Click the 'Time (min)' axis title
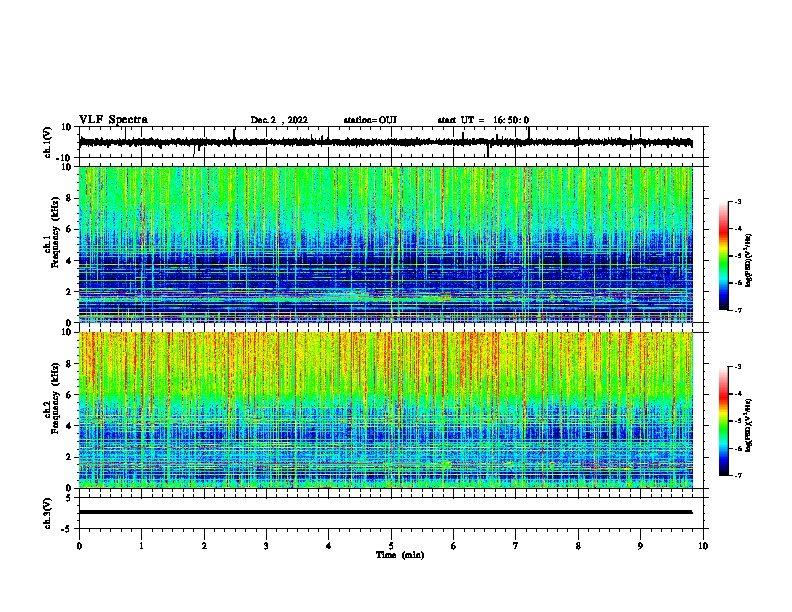 (x=400, y=555)
